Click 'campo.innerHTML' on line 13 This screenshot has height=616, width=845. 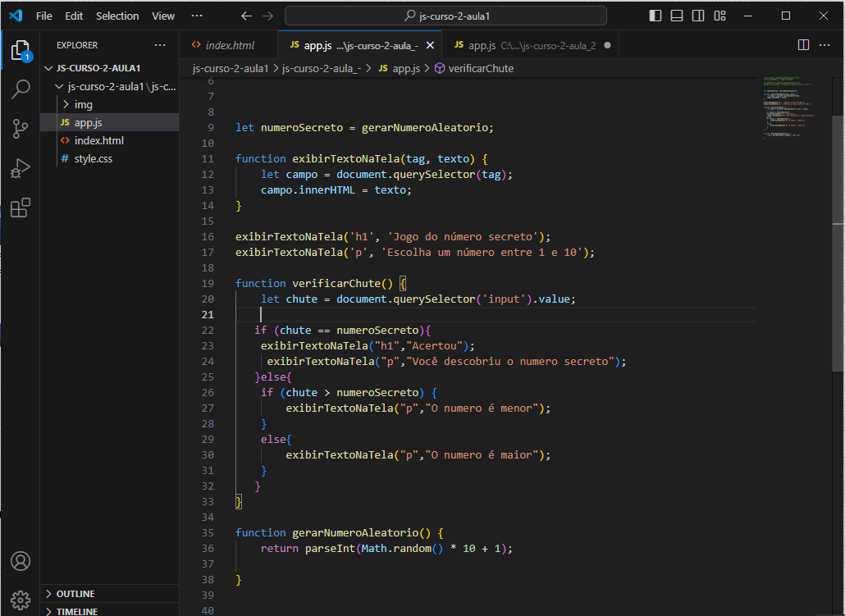[308, 190]
